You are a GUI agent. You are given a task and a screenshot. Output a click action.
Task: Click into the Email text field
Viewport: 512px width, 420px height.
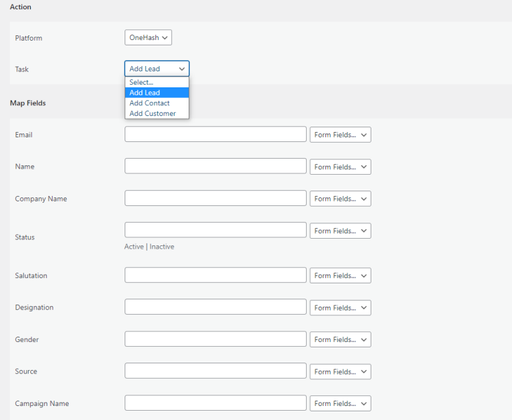coord(215,134)
